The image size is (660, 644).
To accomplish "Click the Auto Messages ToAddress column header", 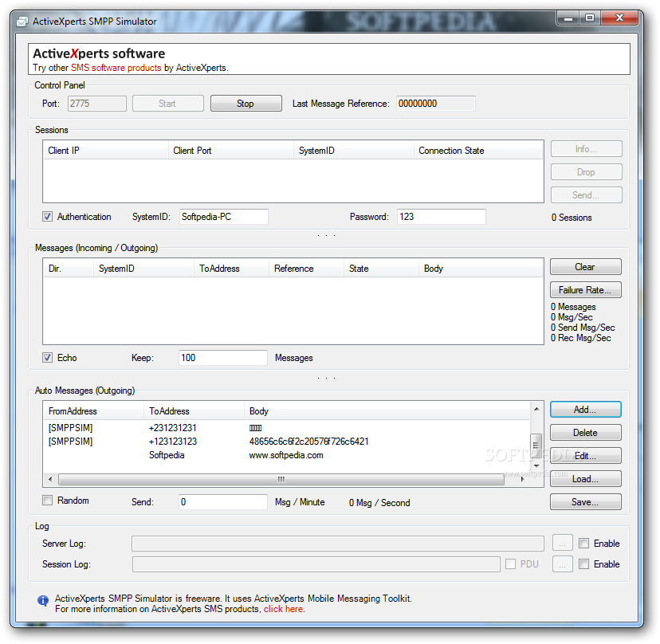I will (x=194, y=410).
